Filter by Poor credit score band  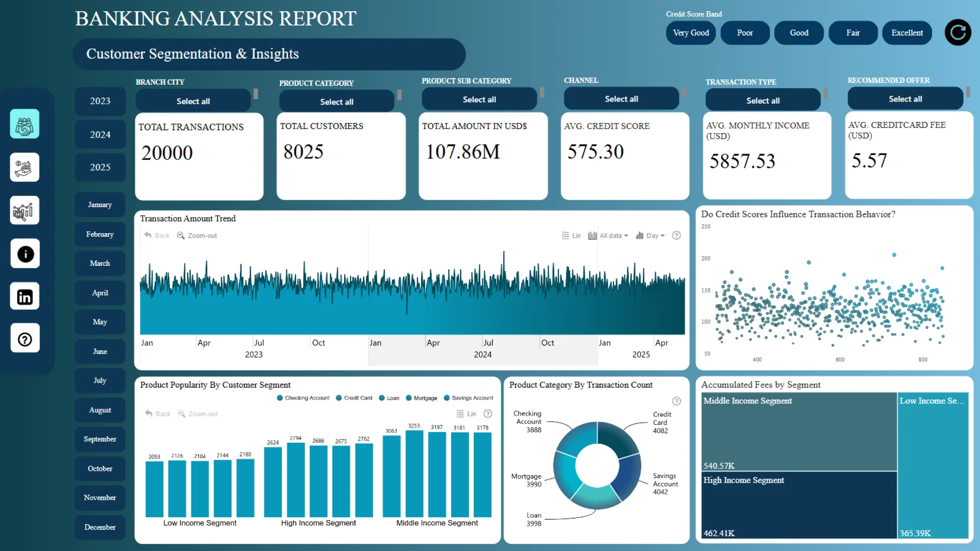pyautogui.click(x=745, y=33)
